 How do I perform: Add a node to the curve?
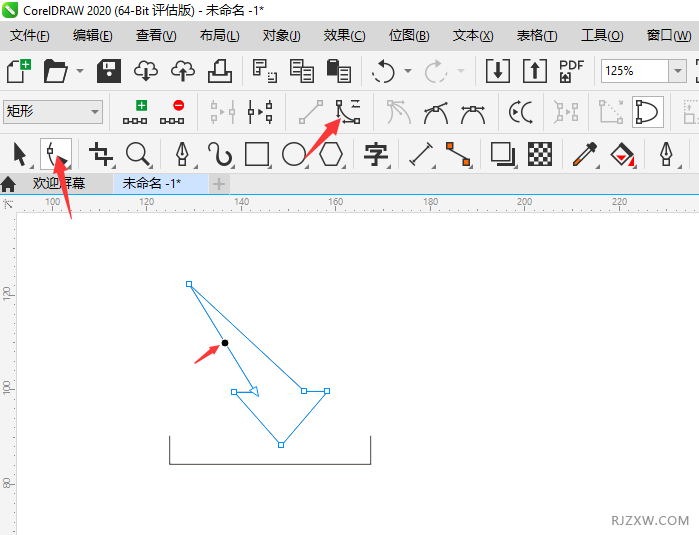point(135,112)
